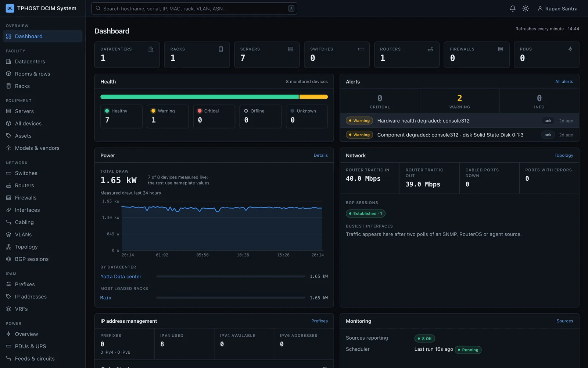Open PDUs & UPS page

43,346
